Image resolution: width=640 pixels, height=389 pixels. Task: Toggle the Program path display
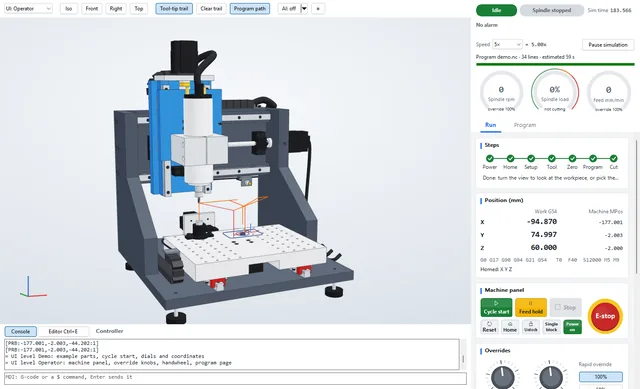(x=249, y=9)
